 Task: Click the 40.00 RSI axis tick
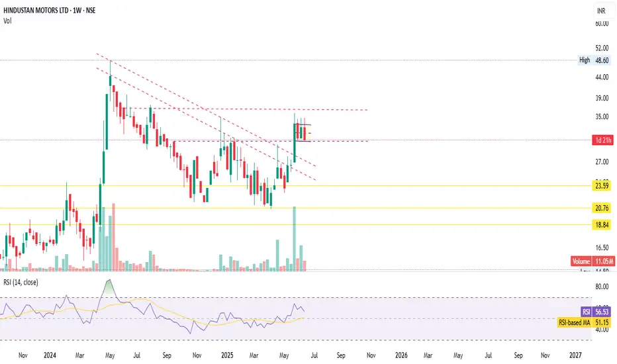pyautogui.click(x=602, y=330)
